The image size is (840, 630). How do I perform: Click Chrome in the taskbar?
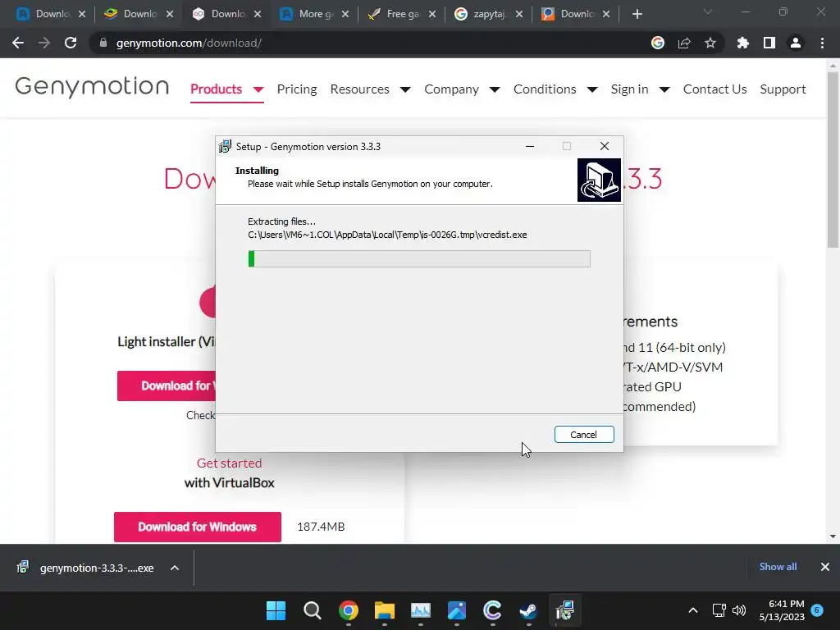coord(348,610)
